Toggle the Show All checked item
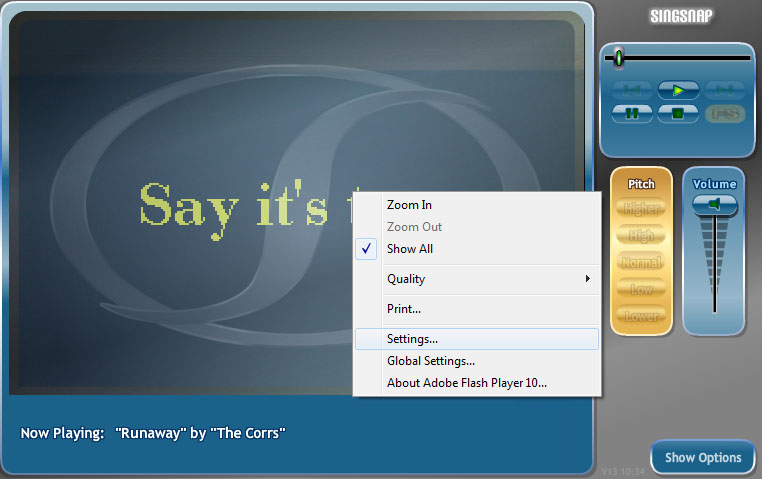Image resolution: width=762 pixels, height=479 pixels. [477, 249]
